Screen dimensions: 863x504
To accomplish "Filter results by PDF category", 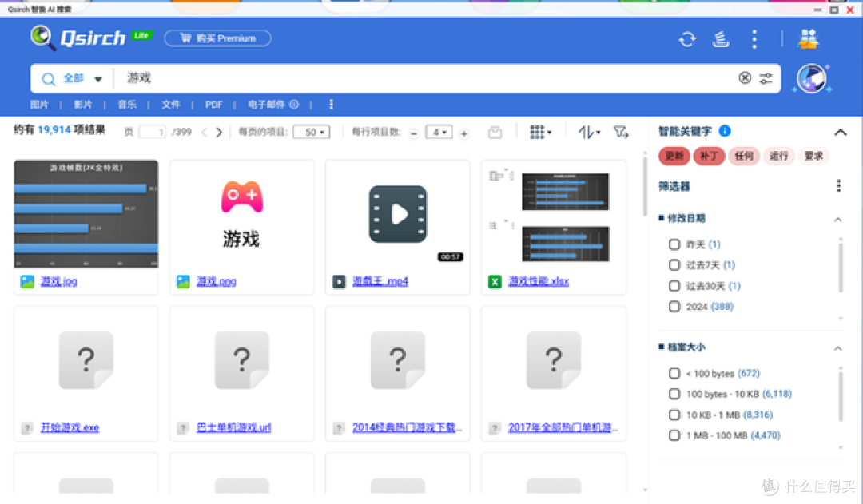I will click(x=213, y=104).
